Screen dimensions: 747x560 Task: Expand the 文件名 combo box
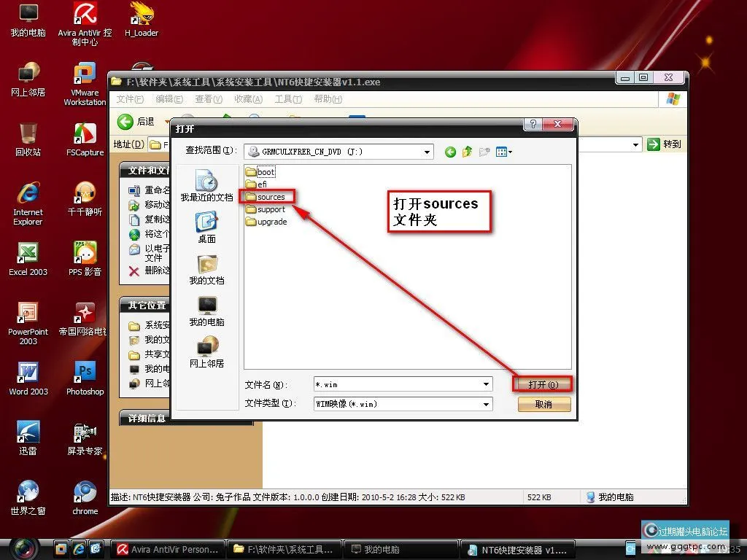(487, 384)
